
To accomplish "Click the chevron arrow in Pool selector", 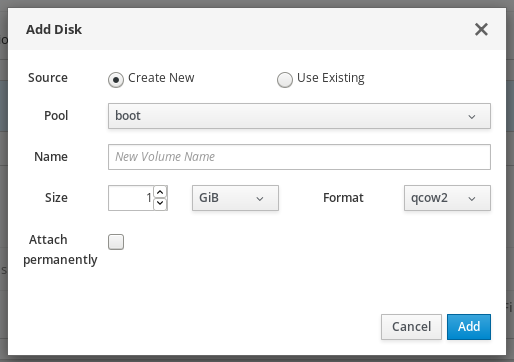I will [x=472, y=117].
